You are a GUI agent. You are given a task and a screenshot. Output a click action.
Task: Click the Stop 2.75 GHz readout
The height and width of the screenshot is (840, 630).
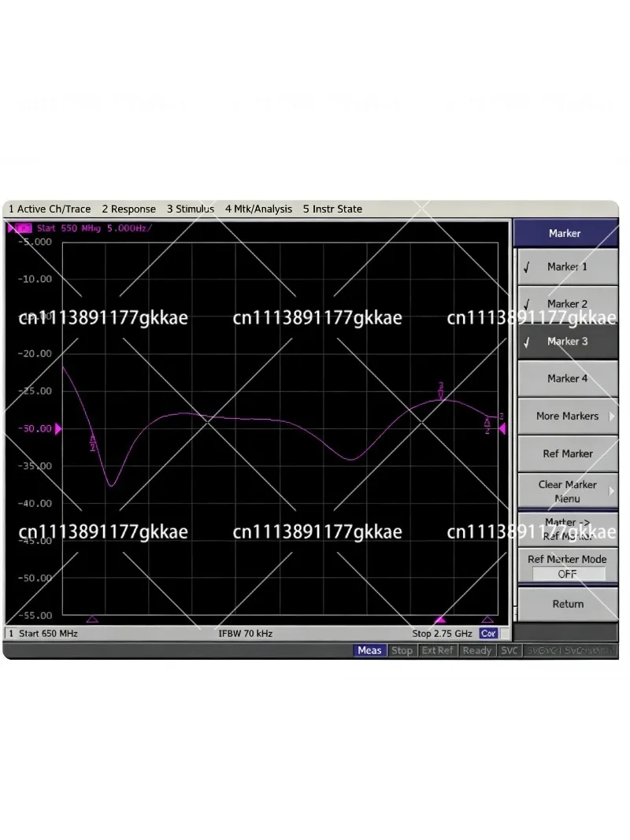click(x=442, y=634)
